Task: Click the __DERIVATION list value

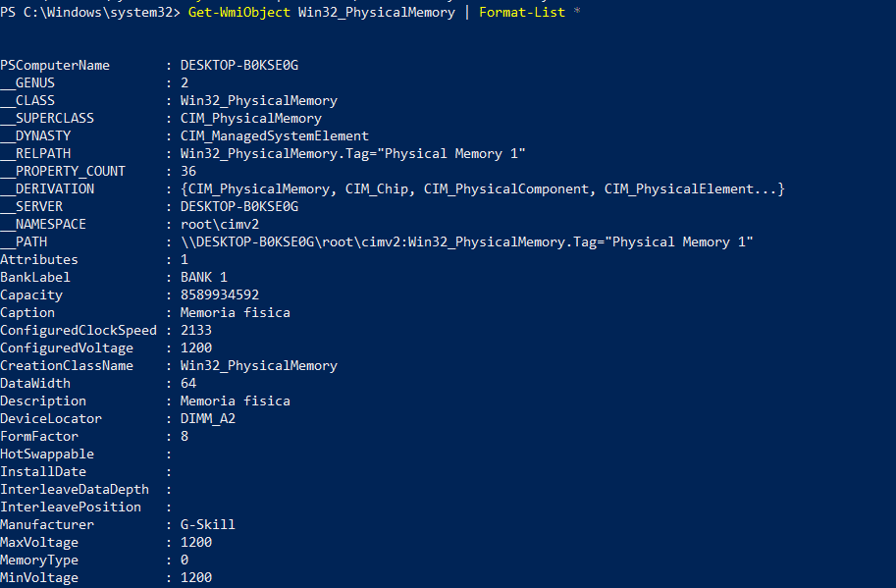Action: pyautogui.click(x=482, y=188)
